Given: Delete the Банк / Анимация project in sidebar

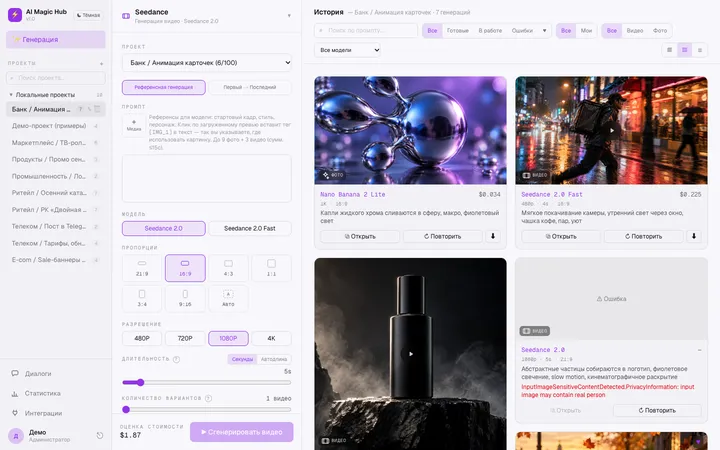Looking at the screenshot, I should pyautogui.click(x=97, y=109).
